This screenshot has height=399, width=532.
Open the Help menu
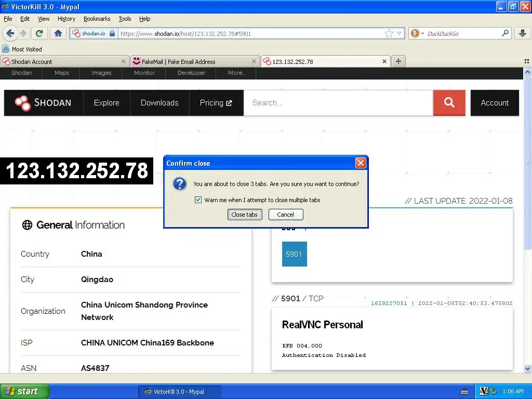coord(144,19)
